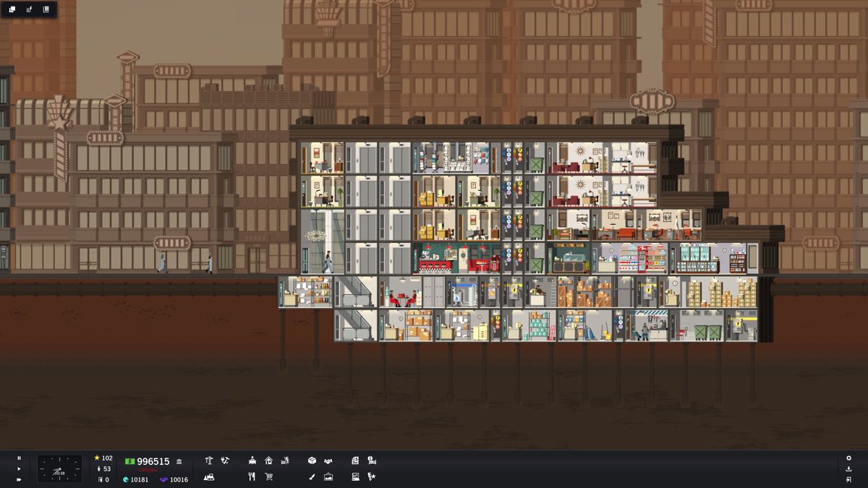Set game speed to fast forward
The height and width of the screenshot is (488, 868).
pos(19,479)
